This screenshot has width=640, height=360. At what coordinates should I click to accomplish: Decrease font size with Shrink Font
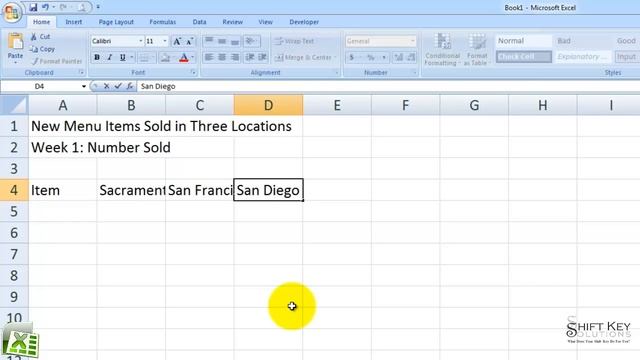pyautogui.click(x=189, y=41)
